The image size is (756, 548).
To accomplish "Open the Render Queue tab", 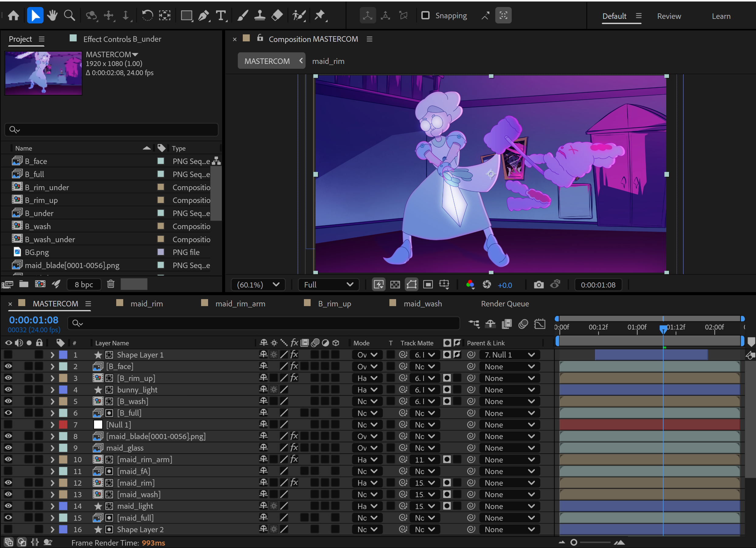I will 505,304.
